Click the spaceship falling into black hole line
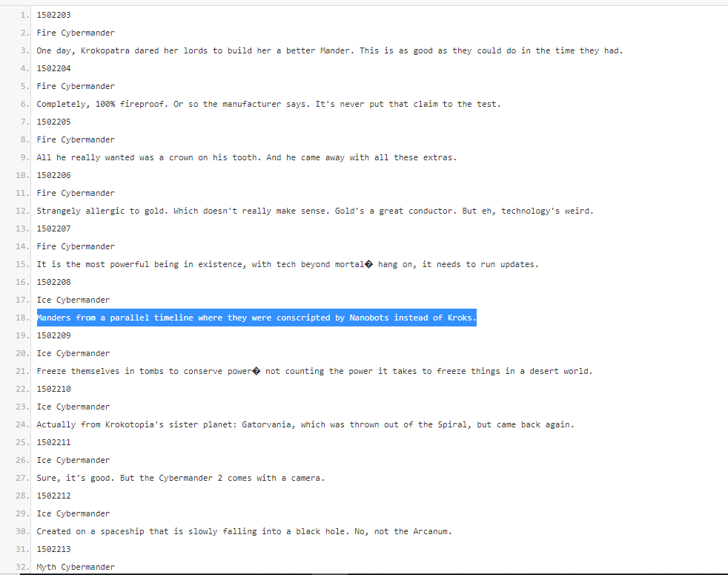 244,531
